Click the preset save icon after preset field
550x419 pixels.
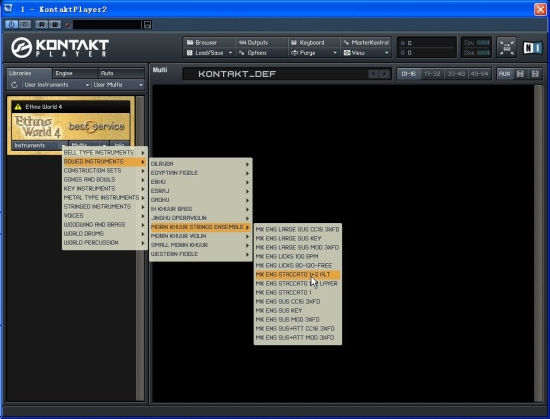147,25
